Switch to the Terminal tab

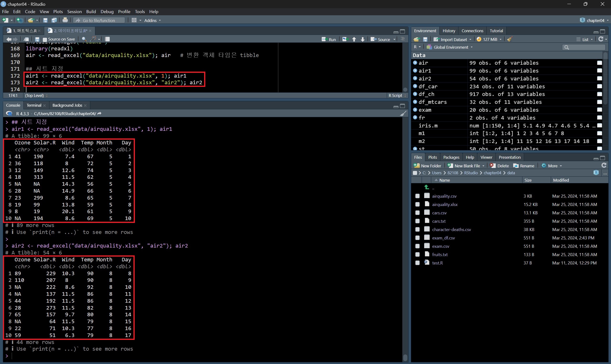pyautogui.click(x=34, y=105)
